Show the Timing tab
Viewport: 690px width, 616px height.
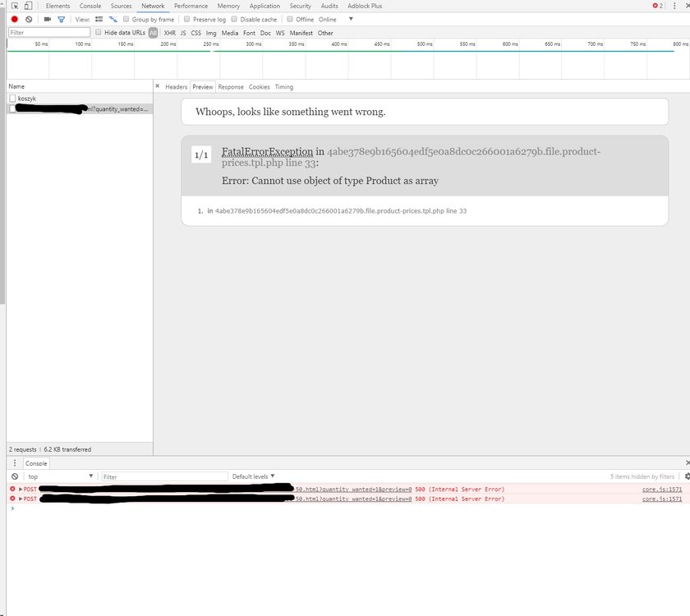[284, 87]
